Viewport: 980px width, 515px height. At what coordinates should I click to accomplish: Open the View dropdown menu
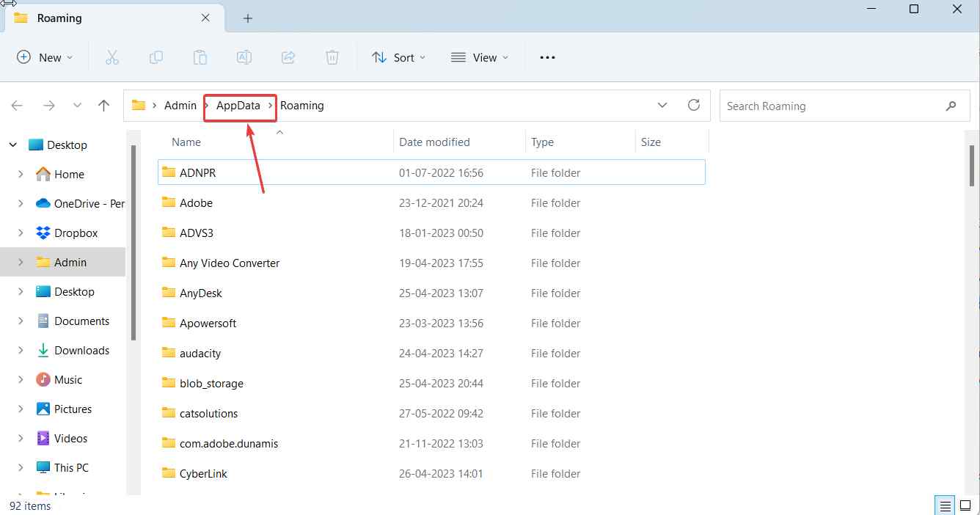point(480,57)
